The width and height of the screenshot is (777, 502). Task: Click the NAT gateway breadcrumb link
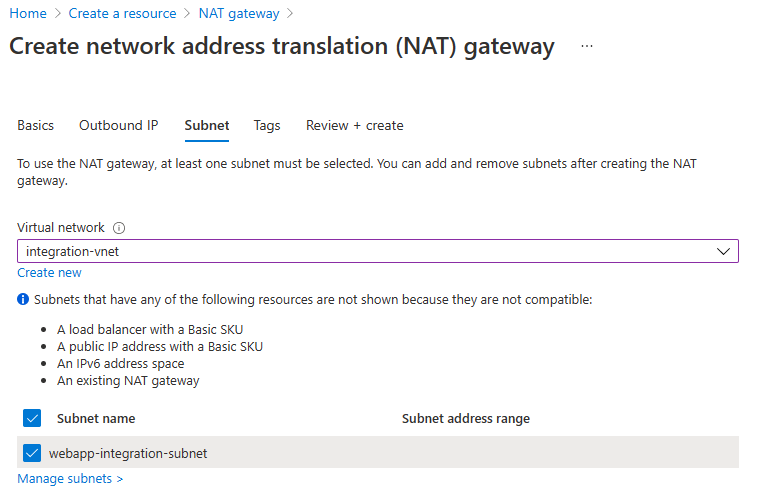tap(237, 14)
